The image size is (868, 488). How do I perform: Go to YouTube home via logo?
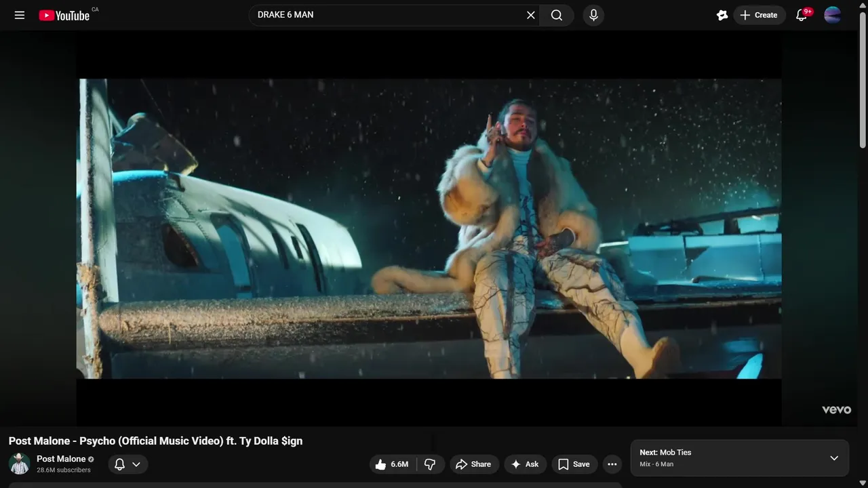tap(64, 16)
